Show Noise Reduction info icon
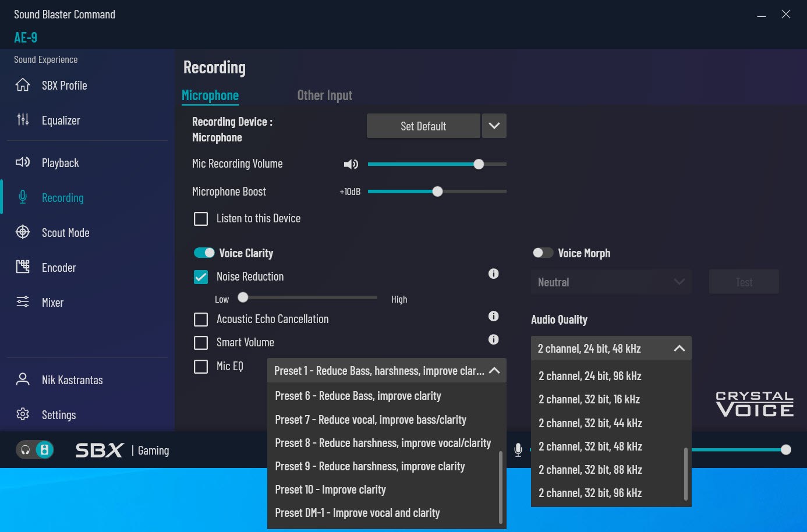Viewport: 807px width, 532px height. coord(493,274)
